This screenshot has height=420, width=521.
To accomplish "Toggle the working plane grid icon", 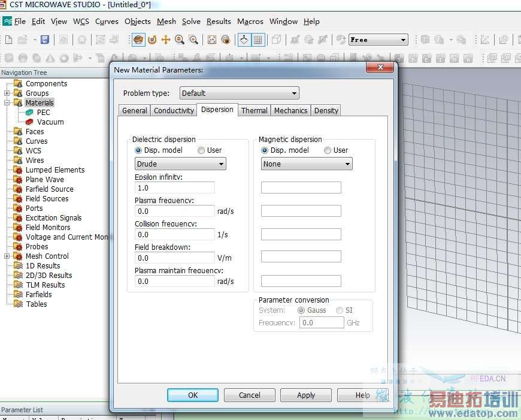I will point(258,40).
